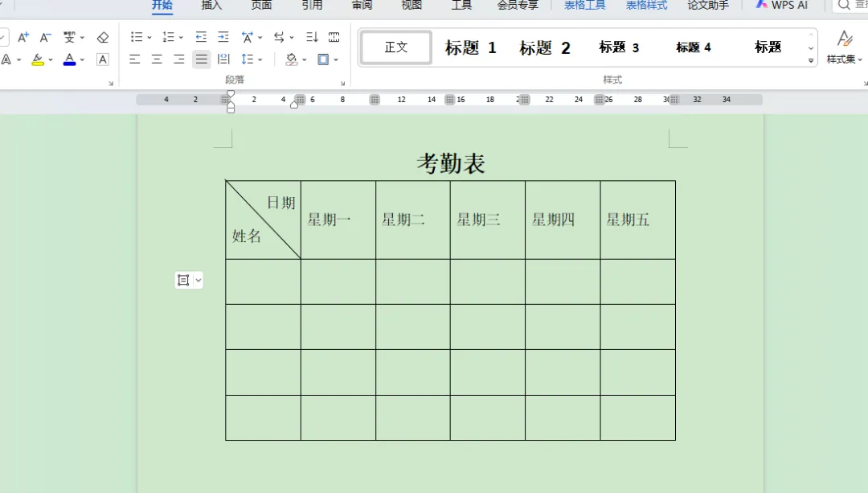Decrease paragraph indent
Image resolution: width=868 pixels, height=493 pixels.
coord(201,37)
